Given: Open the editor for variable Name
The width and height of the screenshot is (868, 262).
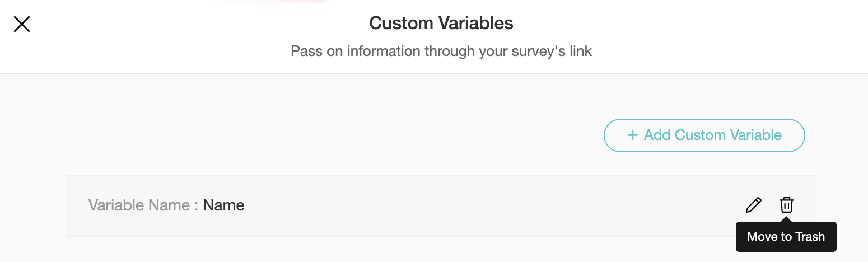Looking at the screenshot, I should pyautogui.click(x=754, y=205).
